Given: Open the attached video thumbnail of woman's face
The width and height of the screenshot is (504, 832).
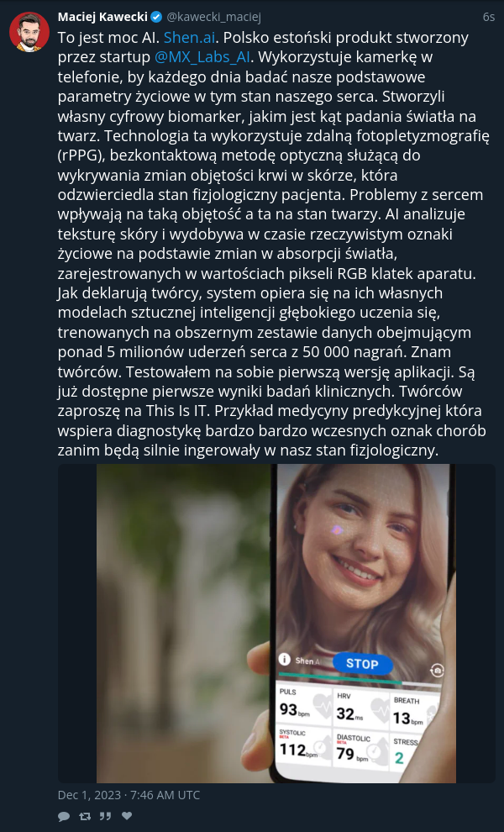Looking at the screenshot, I should pos(276,624).
